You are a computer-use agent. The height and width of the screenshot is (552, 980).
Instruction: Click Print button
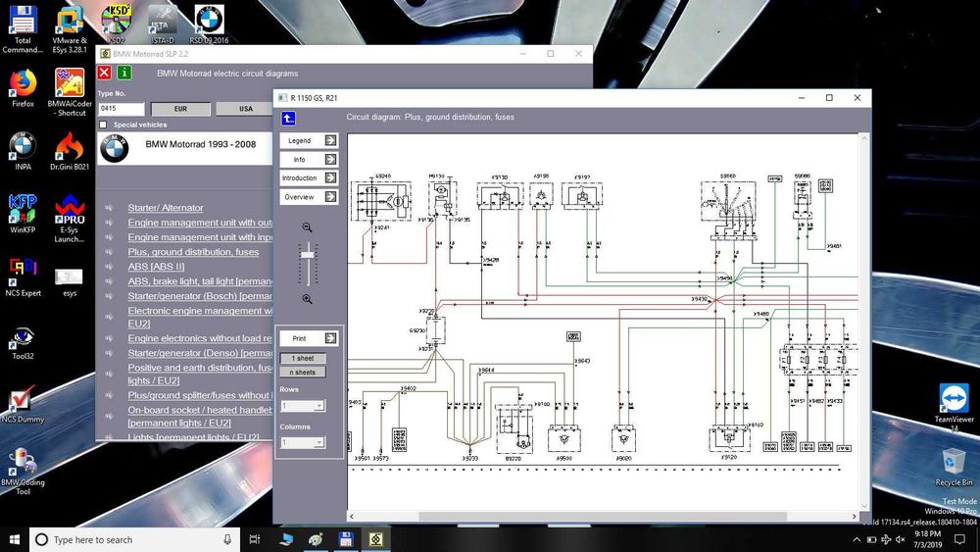(309, 338)
